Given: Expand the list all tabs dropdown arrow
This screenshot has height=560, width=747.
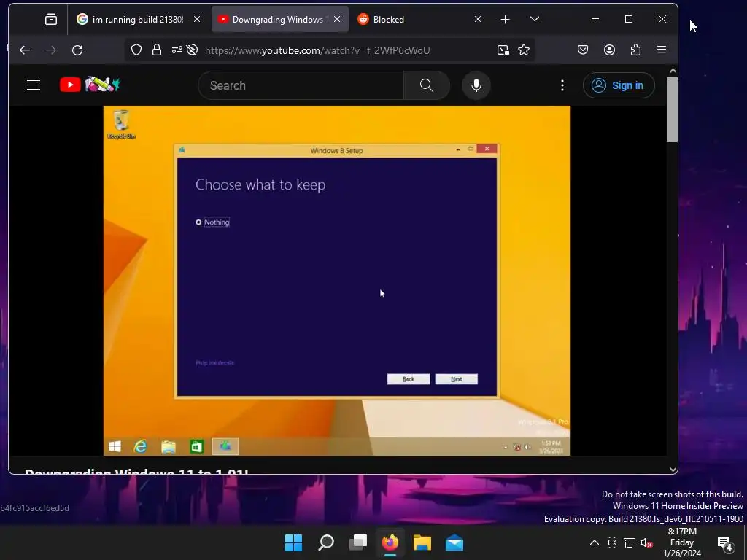Looking at the screenshot, I should (x=535, y=19).
